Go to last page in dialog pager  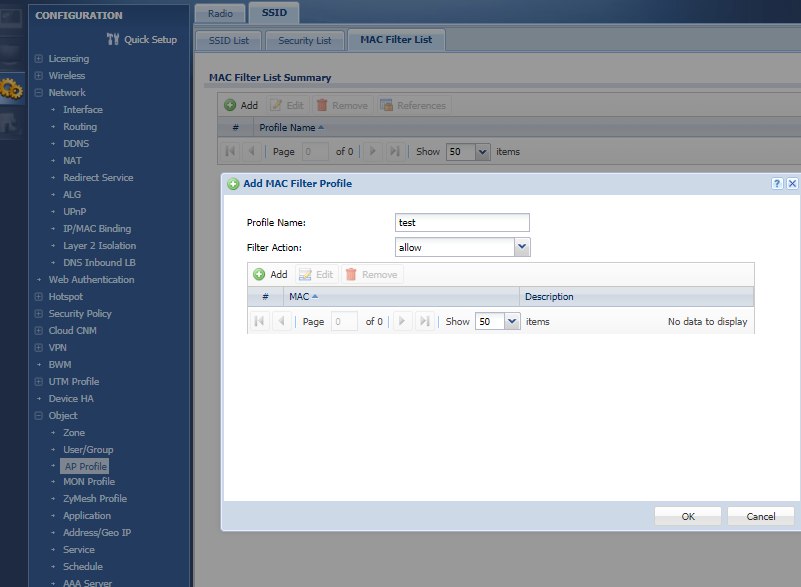(x=423, y=321)
